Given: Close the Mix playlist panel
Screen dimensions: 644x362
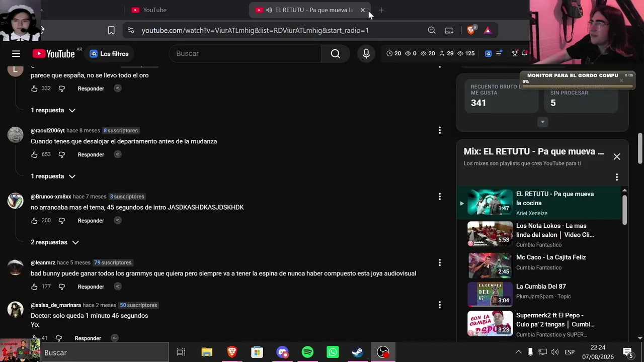Looking at the screenshot, I should coord(617,156).
